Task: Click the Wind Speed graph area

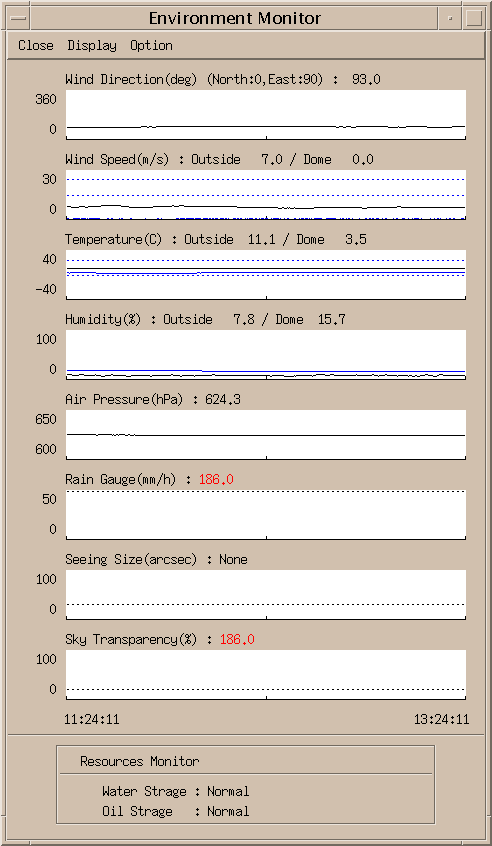Action: pyautogui.click(x=266, y=195)
